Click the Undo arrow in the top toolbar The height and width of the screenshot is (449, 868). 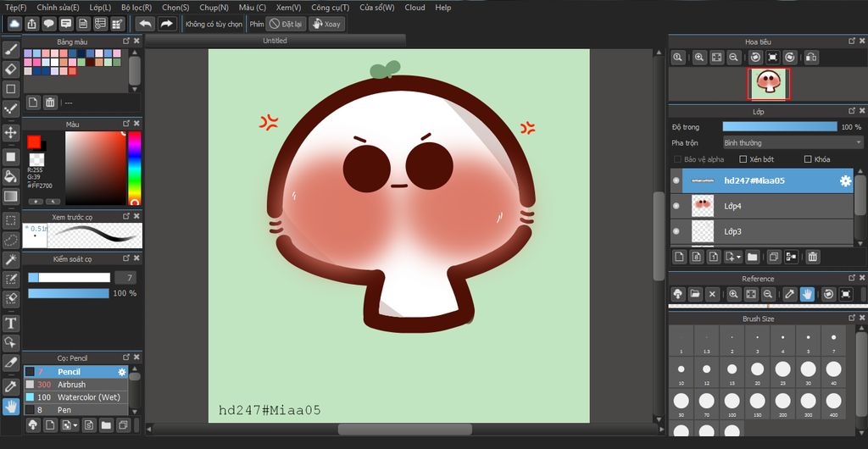[145, 24]
